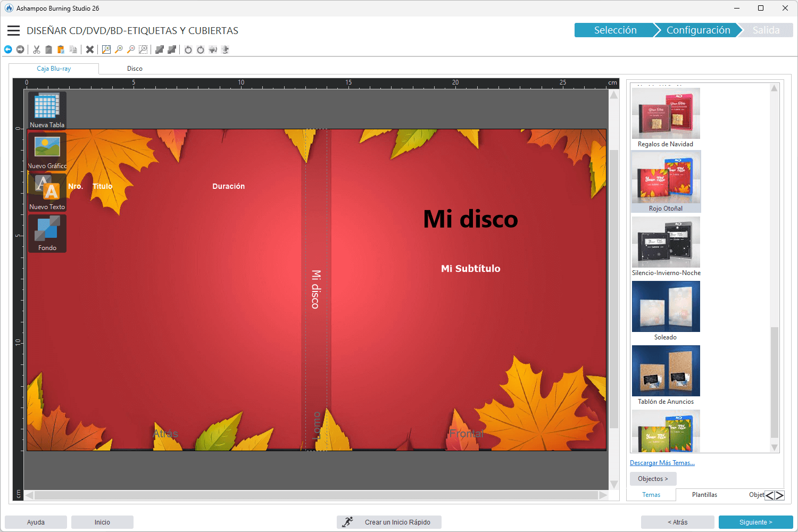Add a new table with Nueva Tabla
The width and height of the screenshot is (798, 532).
47,110
